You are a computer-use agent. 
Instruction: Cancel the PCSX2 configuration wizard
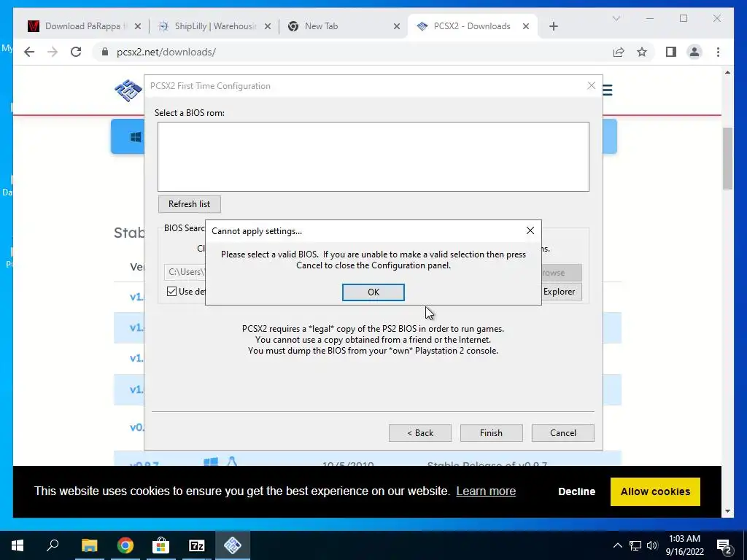point(562,433)
